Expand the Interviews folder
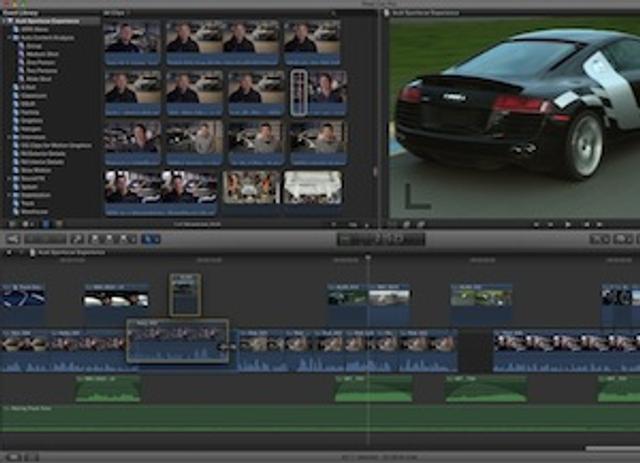The width and height of the screenshot is (640, 463). click(9, 137)
